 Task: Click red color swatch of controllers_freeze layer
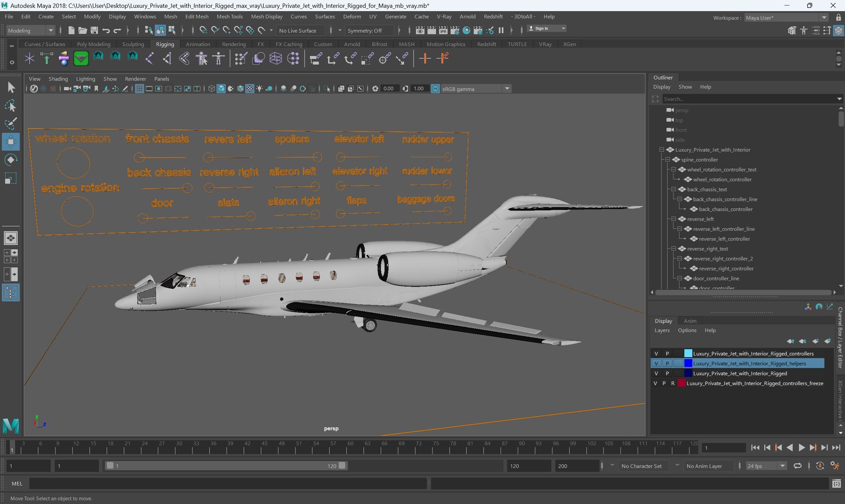(682, 383)
